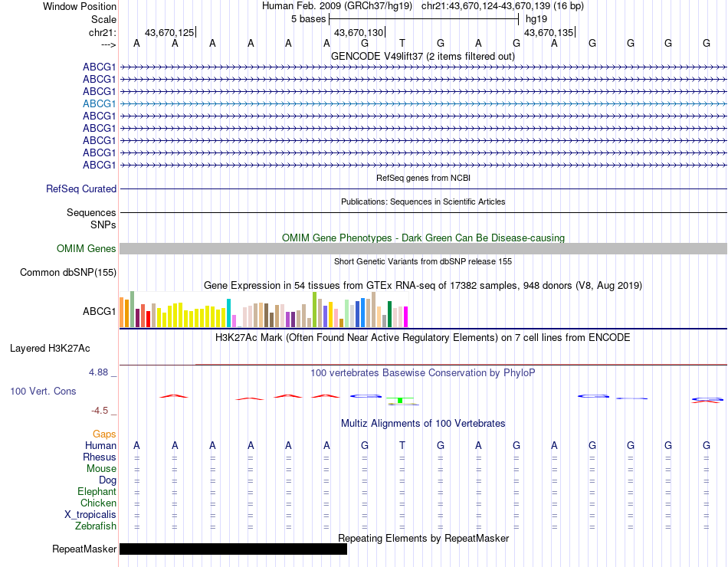728x567 pixels.
Task: Click the 100 Vert. Cons label
Action: pyautogui.click(x=43, y=391)
